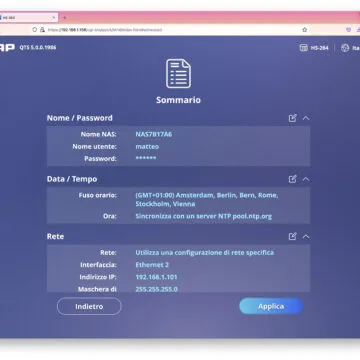Click the lock security icon in address bar

tap(42, 30)
